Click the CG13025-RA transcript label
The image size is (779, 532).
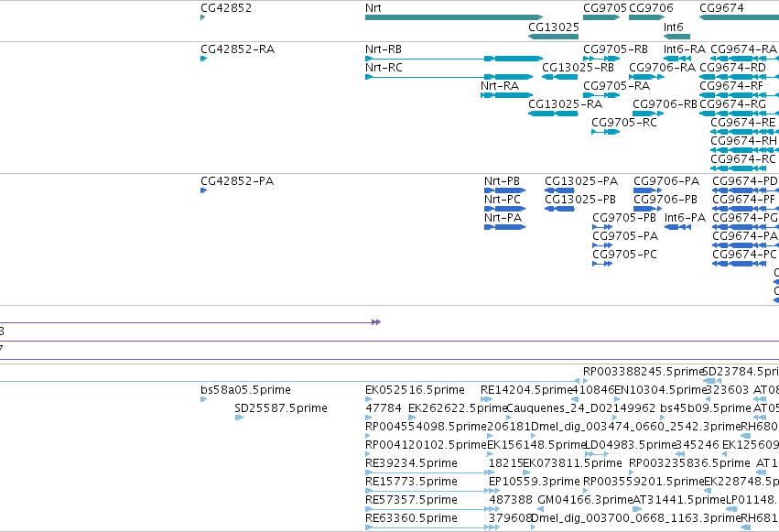(x=565, y=104)
